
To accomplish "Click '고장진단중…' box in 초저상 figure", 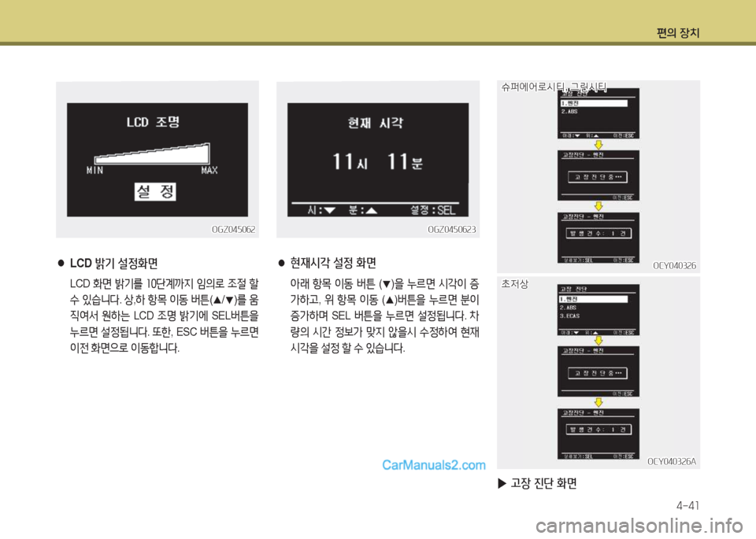I will click(598, 373).
